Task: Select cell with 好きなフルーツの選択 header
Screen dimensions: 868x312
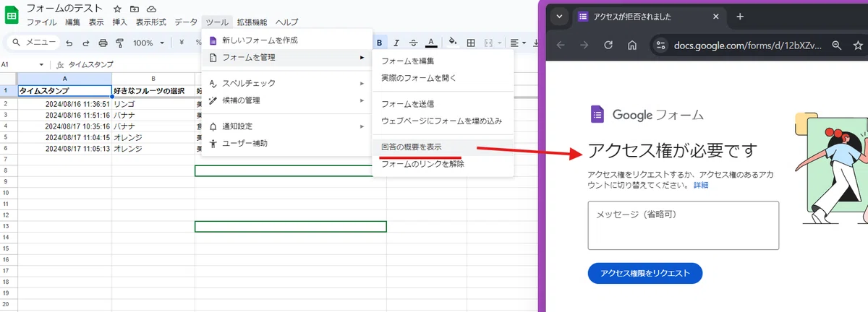Action: 153,91
